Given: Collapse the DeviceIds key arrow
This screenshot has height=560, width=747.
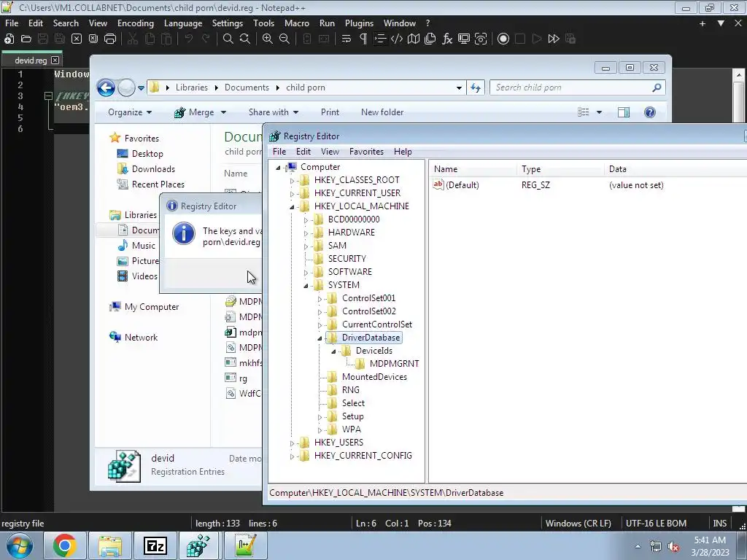Looking at the screenshot, I should coord(333,351).
